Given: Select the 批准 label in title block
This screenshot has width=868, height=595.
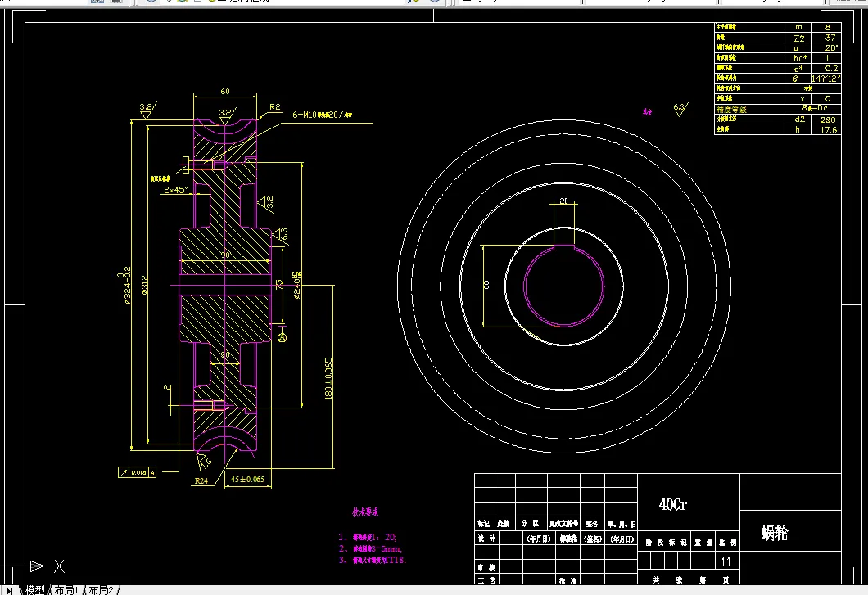Looking at the screenshot, I should point(568,580).
